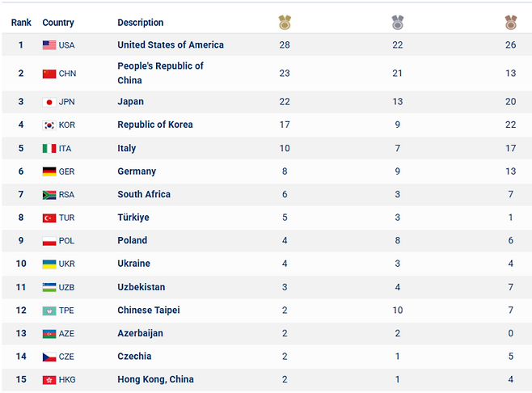532x393 pixels.
Task: Click the Türkiye flag icon
Action: [49, 218]
